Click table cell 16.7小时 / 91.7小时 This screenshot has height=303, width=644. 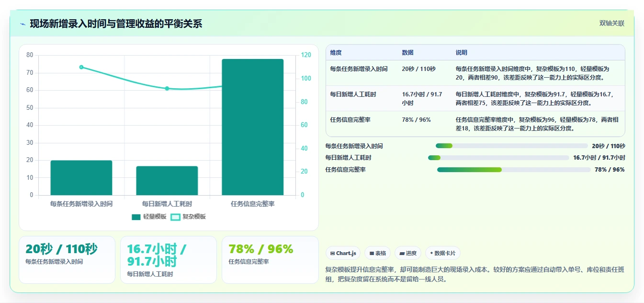[422, 98]
